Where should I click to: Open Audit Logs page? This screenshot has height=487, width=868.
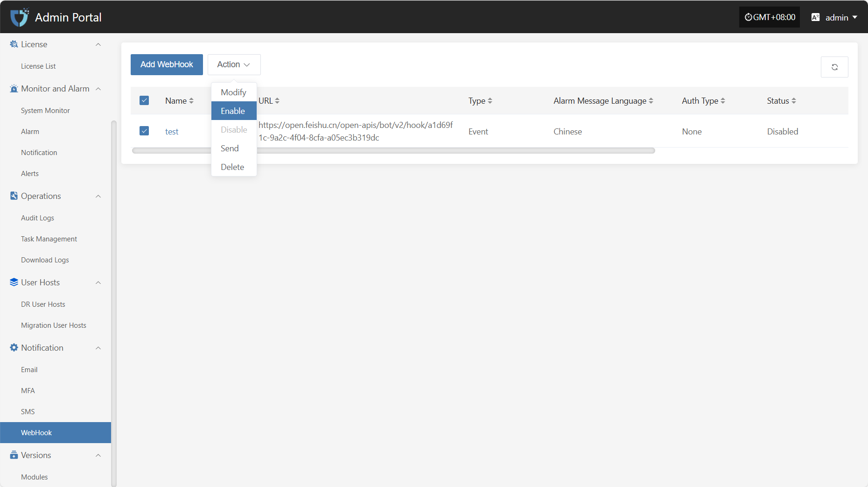point(37,218)
